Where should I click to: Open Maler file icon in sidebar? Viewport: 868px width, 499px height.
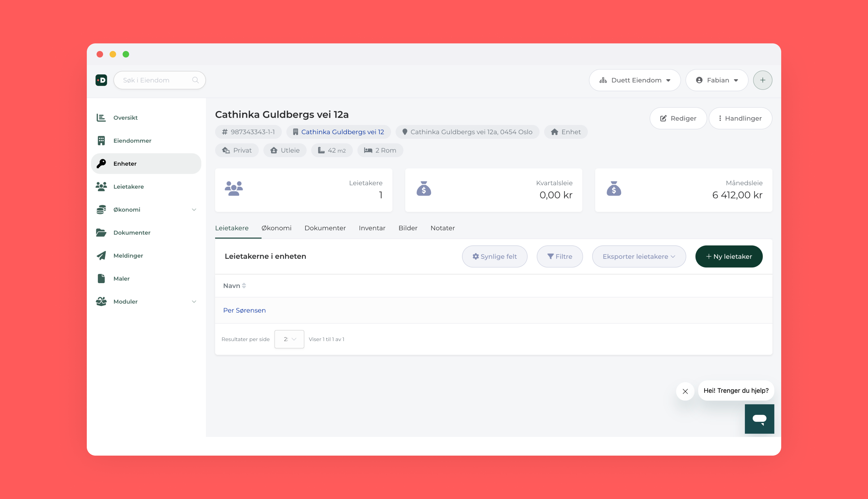[101, 279]
